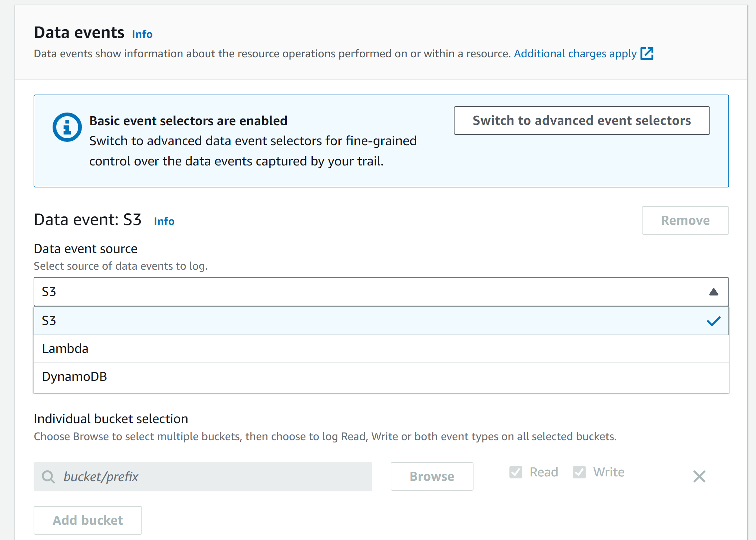The image size is (756, 540).
Task: Toggle the Read checkbox
Action: pyautogui.click(x=516, y=472)
